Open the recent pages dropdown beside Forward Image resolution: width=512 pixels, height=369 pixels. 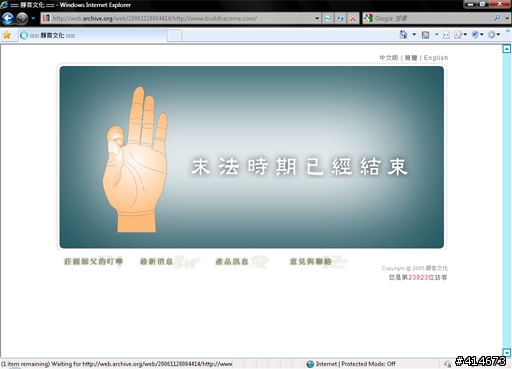(33, 18)
